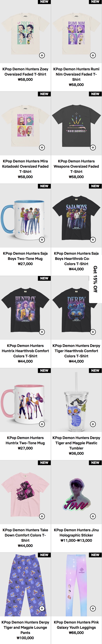Quick-add the Mira Kotadoski T-Shirt
The height and width of the screenshot is (644, 102).
pyautogui.click(x=42, y=148)
